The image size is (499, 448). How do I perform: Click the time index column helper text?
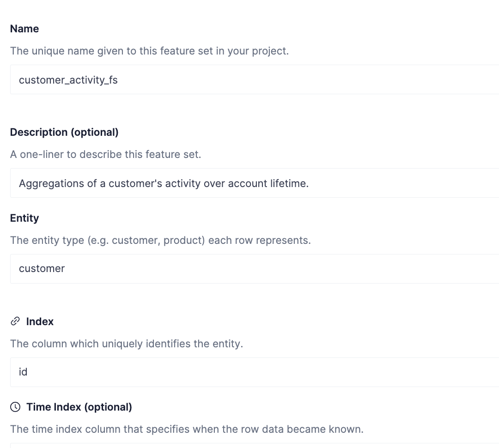pyautogui.click(x=187, y=429)
